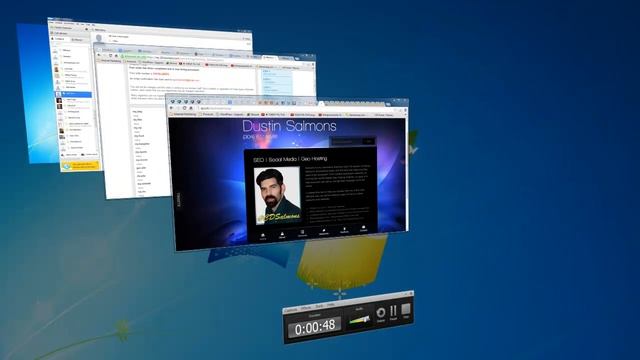
Task: Switch to Contacts tab in Skype window
Action: coord(59,39)
